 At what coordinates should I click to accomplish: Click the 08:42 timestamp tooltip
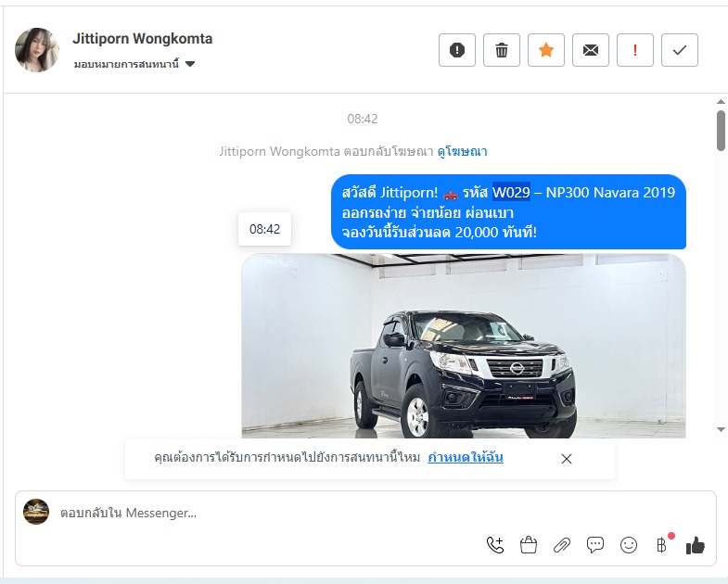(x=264, y=229)
